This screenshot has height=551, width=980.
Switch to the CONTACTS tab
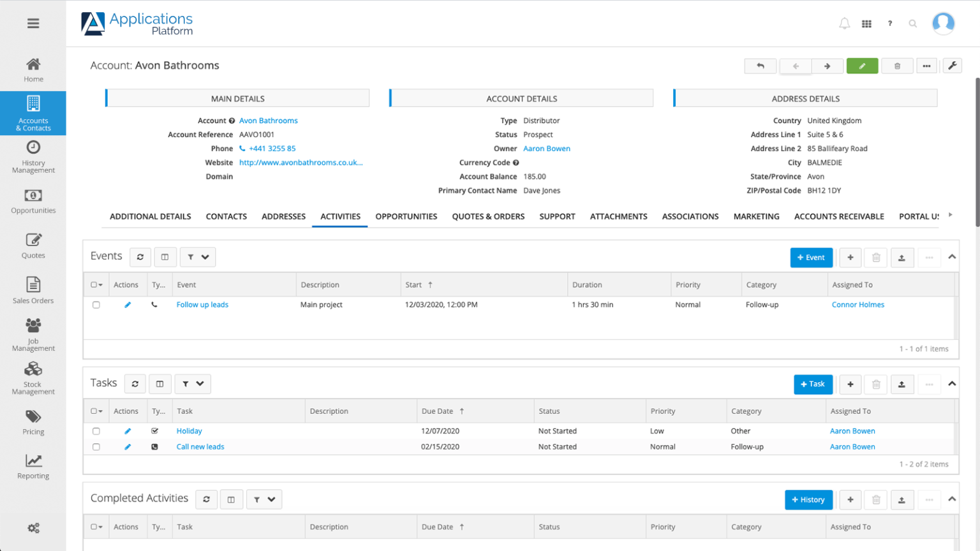point(226,216)
